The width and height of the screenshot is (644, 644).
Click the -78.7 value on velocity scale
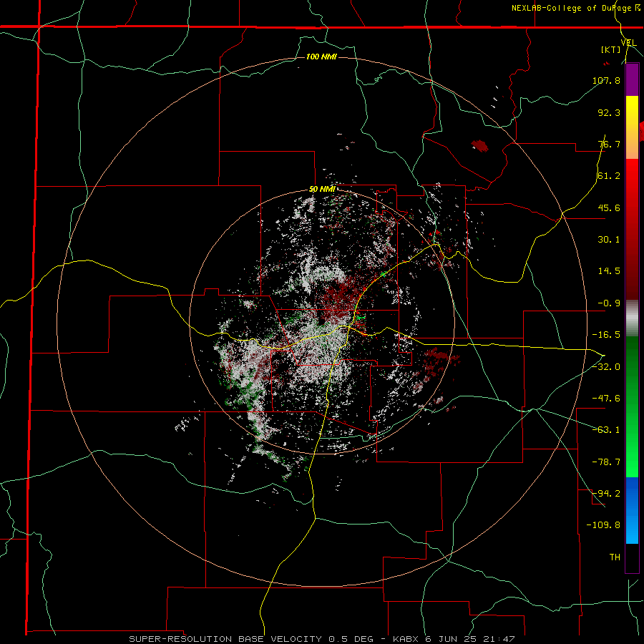click(606, 462)
